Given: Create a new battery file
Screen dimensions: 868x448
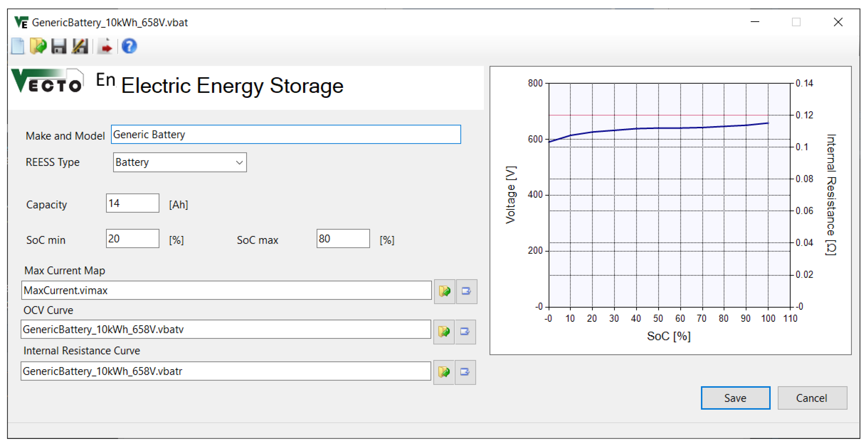Looking at the screenshot, I should pyautogui.click(x=18, y=47).
